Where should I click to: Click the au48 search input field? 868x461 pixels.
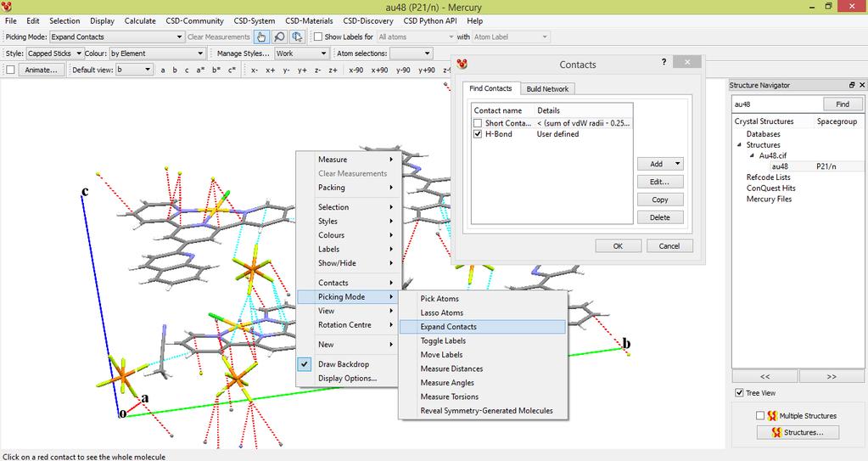[x=776, y=104]
